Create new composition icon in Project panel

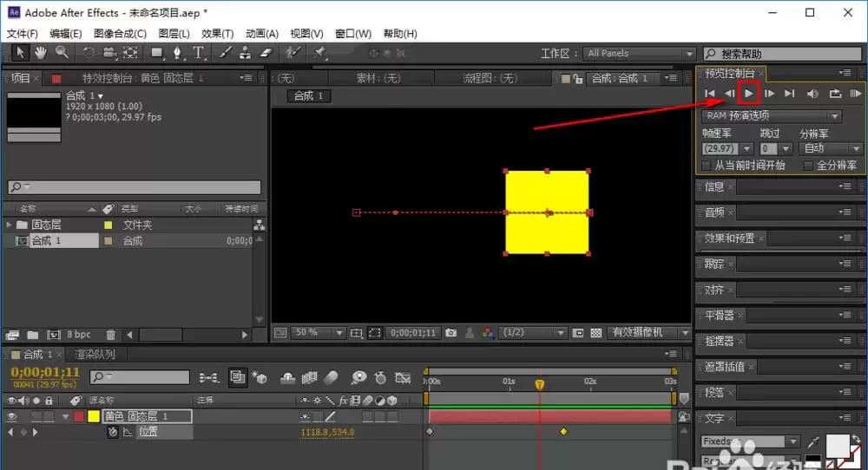(54, 335)
